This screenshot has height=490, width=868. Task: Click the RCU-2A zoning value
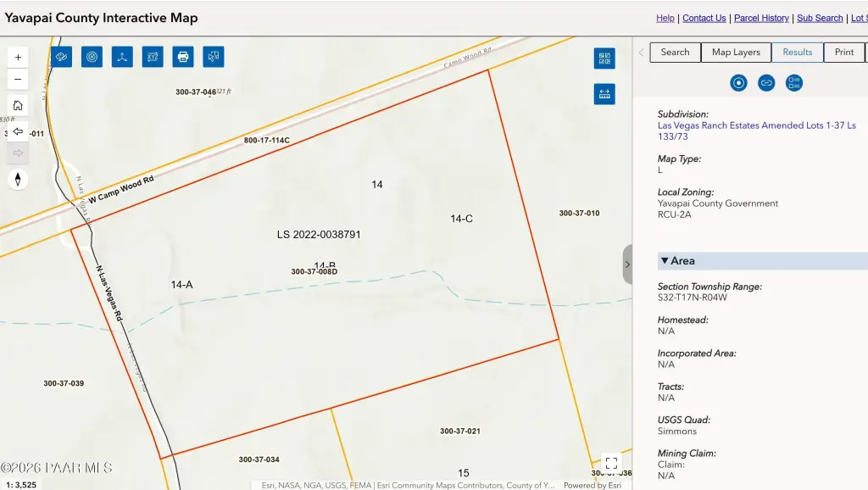click(674, 214)
